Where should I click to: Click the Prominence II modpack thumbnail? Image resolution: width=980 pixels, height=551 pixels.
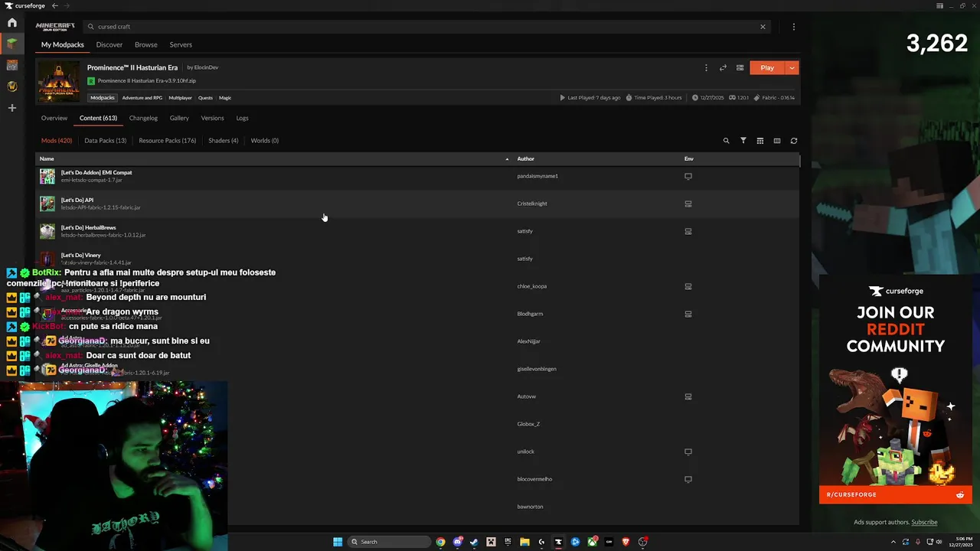[x=58, y=81]
